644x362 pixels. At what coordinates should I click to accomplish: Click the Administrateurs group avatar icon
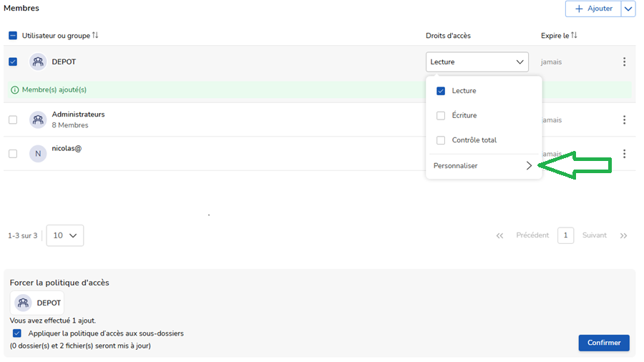[x=38, y=120]
